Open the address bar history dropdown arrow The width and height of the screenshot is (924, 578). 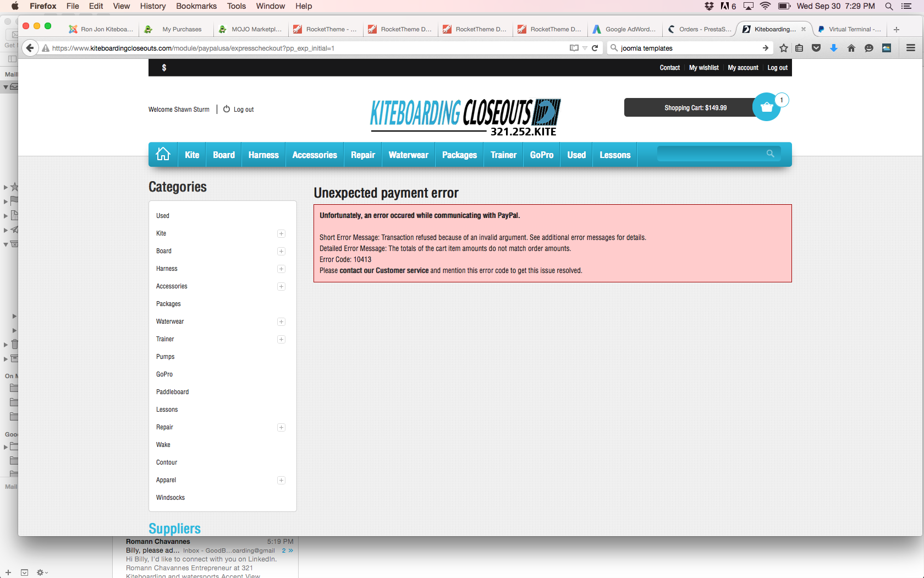585,48
